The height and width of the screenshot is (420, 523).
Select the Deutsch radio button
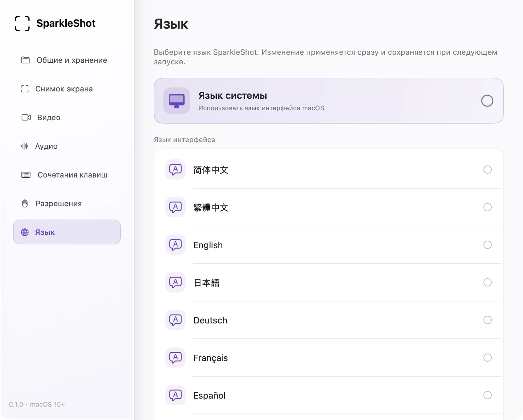pyautogui.click(x=487, y=320)
